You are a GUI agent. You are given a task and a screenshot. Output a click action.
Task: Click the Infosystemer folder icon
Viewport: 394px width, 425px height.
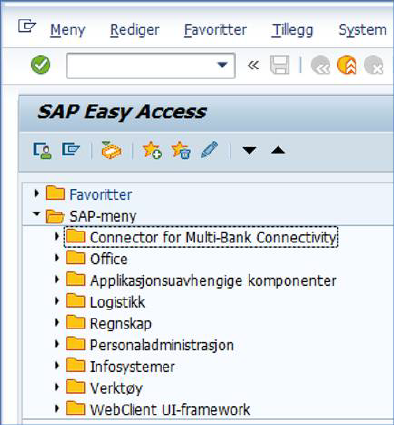[75, 365]
